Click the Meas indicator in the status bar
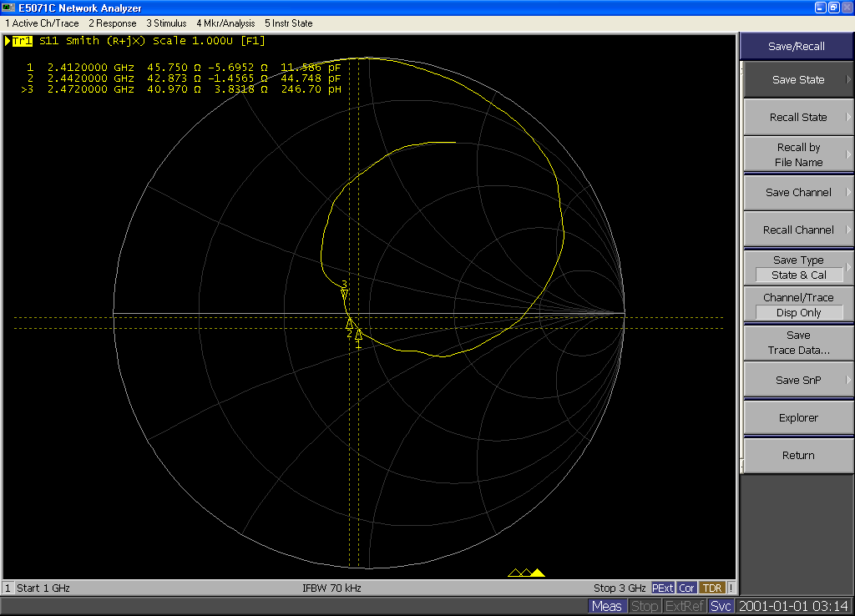 coord(606,606)
